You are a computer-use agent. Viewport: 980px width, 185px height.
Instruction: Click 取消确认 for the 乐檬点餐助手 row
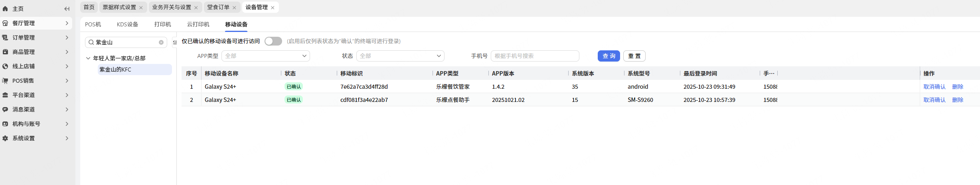point(935,100)
